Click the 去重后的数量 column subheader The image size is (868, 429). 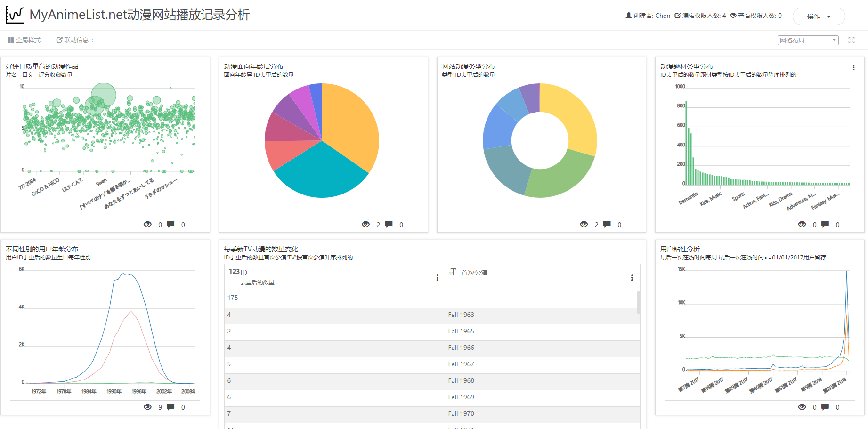[x=257, y=283]
